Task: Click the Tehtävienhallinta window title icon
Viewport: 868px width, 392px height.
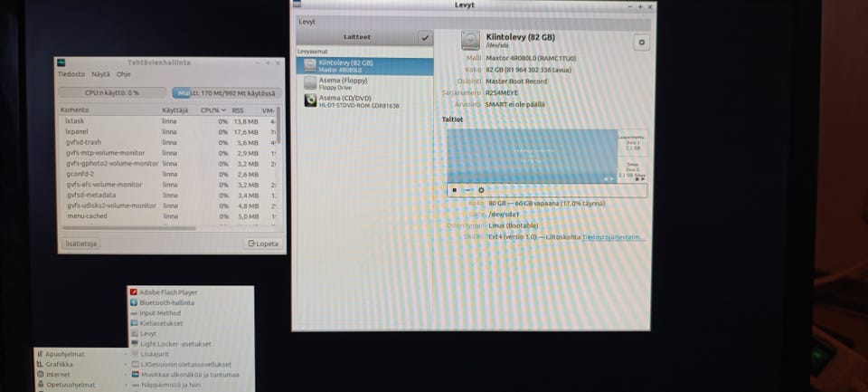Action: (61, 62)
